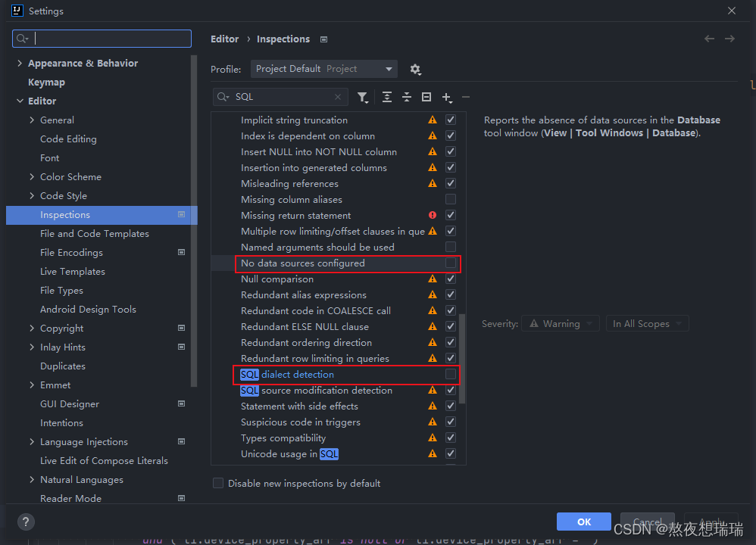756x545 pixels.
Task: Click the reset-to-empty square toolbar icon
Action: 426,98
